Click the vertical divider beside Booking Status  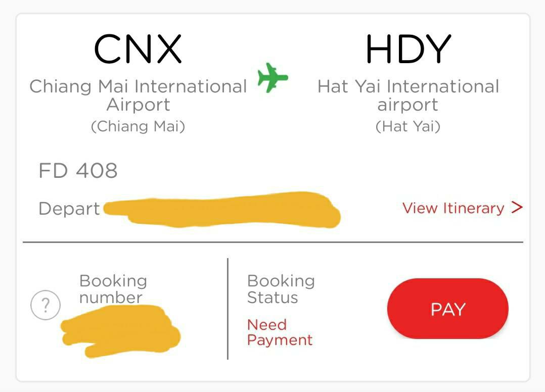click(228, 309)
